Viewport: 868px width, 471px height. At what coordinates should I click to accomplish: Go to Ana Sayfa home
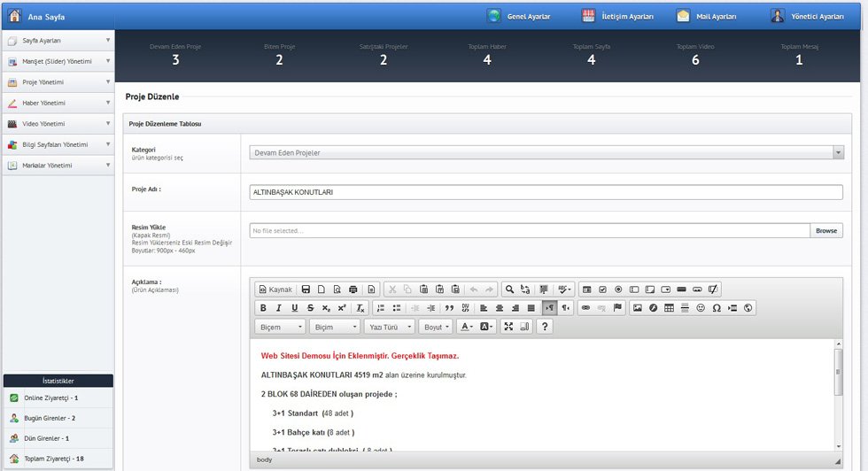tap(36, 16)
